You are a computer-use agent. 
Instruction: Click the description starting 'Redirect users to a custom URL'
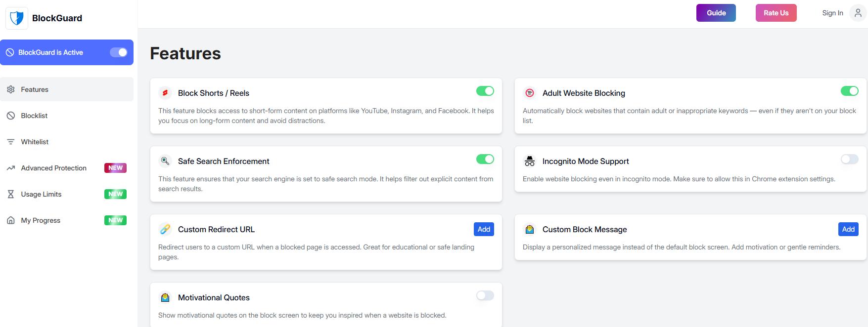[x=317, y=252]
